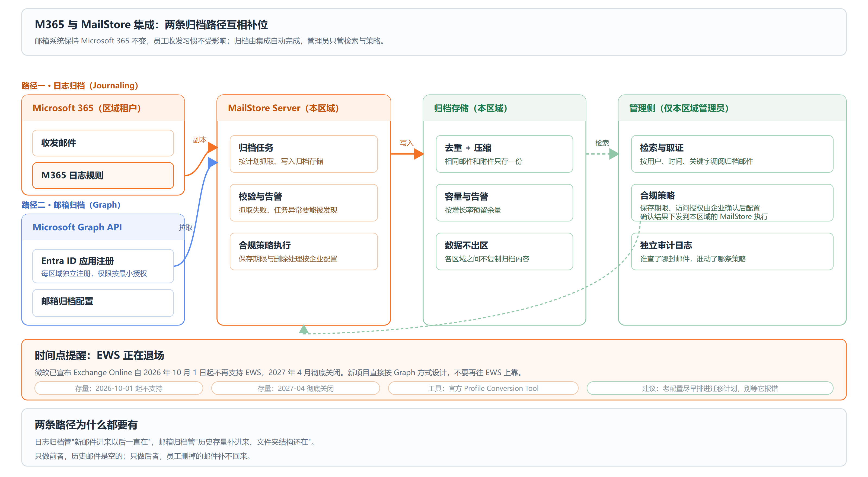Image resolution: width=868 pixels, height=477 pixels.
Task: Select the Entra ID 应用注册 card
Action: point(103,266)
